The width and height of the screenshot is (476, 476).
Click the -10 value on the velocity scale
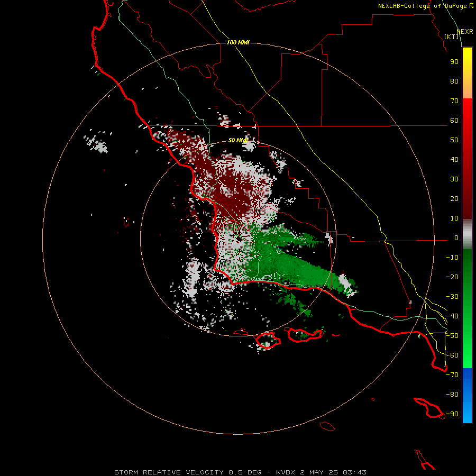[x=452, y=258]
